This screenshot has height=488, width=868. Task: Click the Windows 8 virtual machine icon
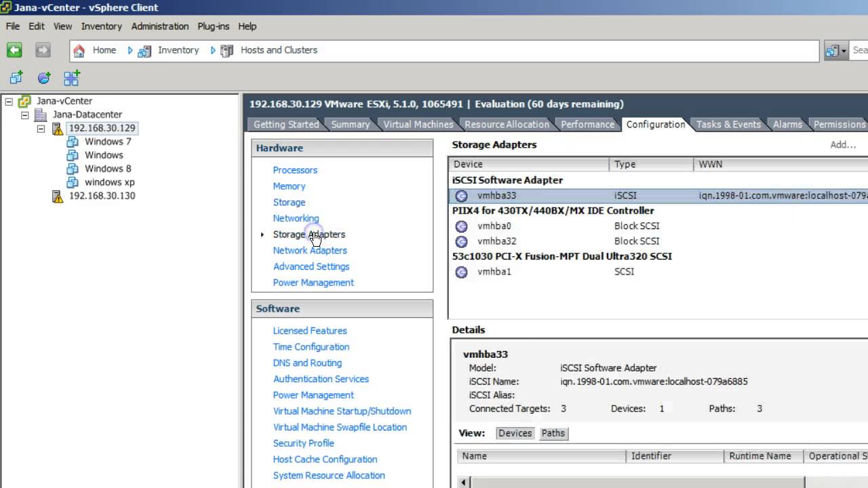[x=73, y=169]
